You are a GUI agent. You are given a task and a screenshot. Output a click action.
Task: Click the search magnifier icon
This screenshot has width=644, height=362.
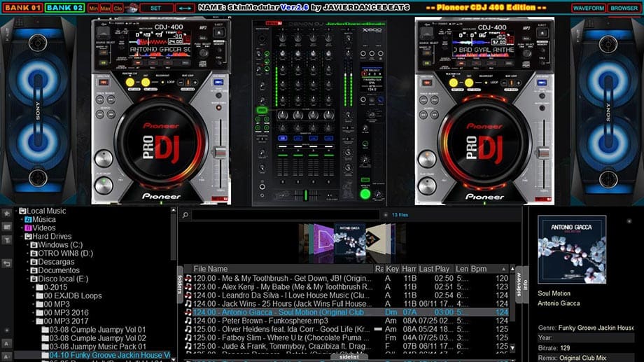point(185,215)
